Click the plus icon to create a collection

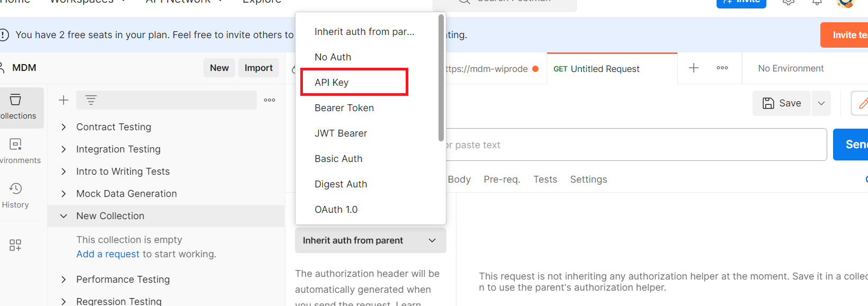[x=64, y=100]
